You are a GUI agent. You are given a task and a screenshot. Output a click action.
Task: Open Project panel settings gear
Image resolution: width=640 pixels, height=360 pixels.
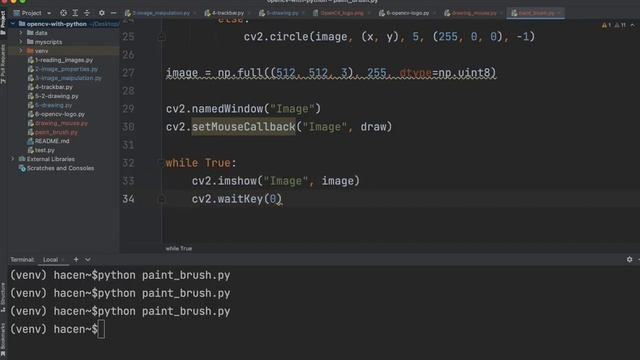[x=102, y=13]
